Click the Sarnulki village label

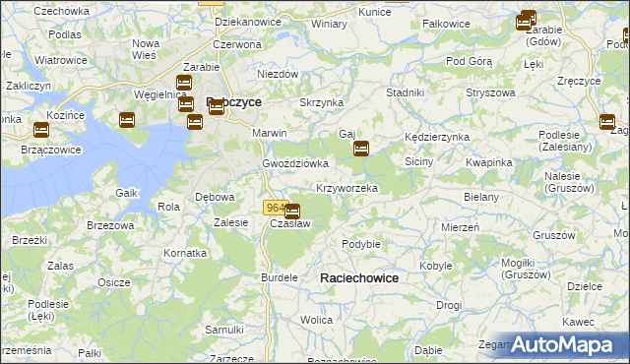click(224, 330)
